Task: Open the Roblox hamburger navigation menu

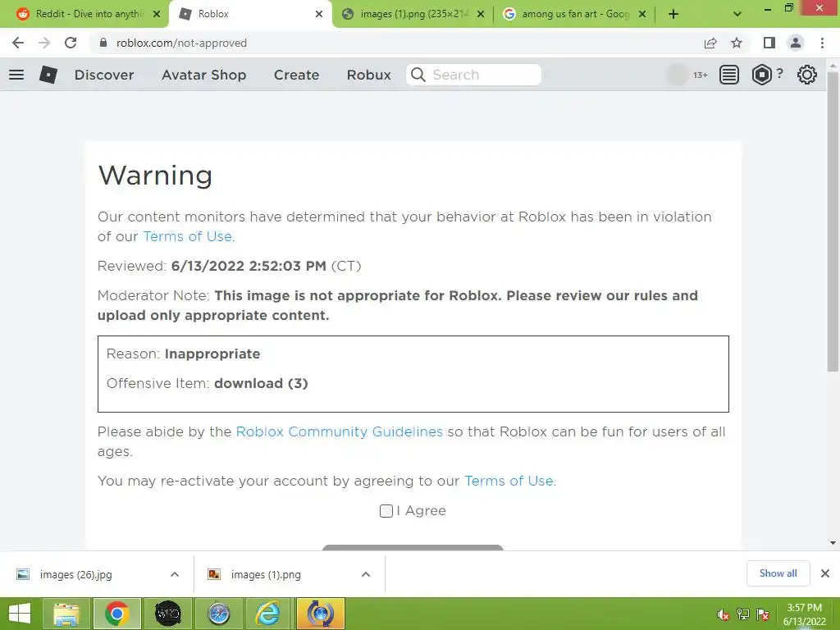Action: 16,75
